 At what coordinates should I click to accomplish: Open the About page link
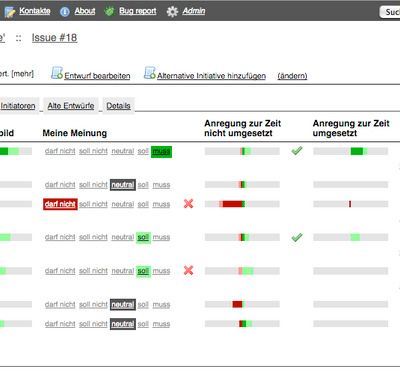click(85, 11)
